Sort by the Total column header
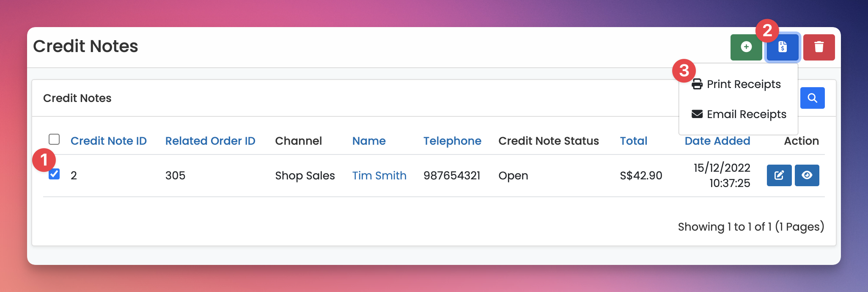 [633, 141]
